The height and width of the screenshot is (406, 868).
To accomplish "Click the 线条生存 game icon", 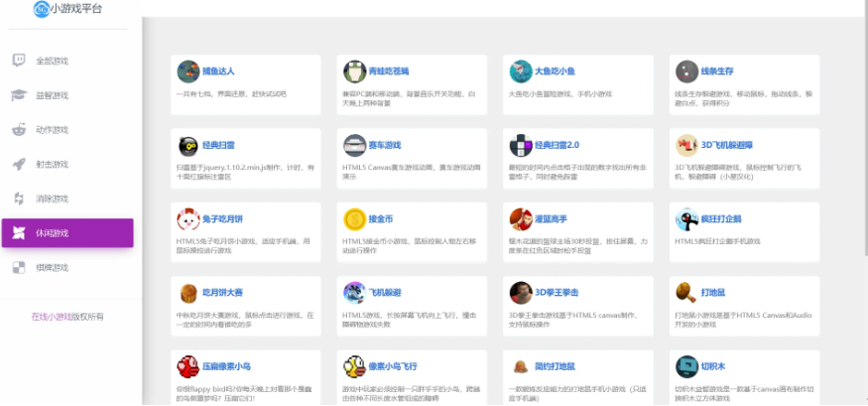I will (686, 71).
